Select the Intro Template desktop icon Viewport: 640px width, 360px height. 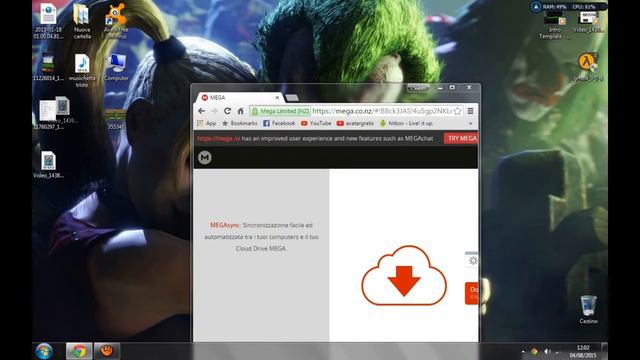554,25
